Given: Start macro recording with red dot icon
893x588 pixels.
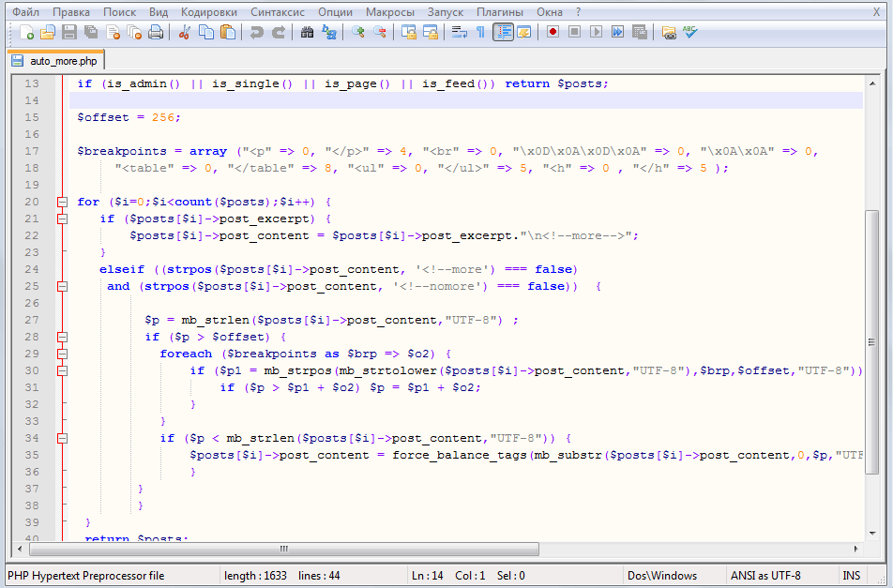Looking at the screenshot, I should pos(552,32).
